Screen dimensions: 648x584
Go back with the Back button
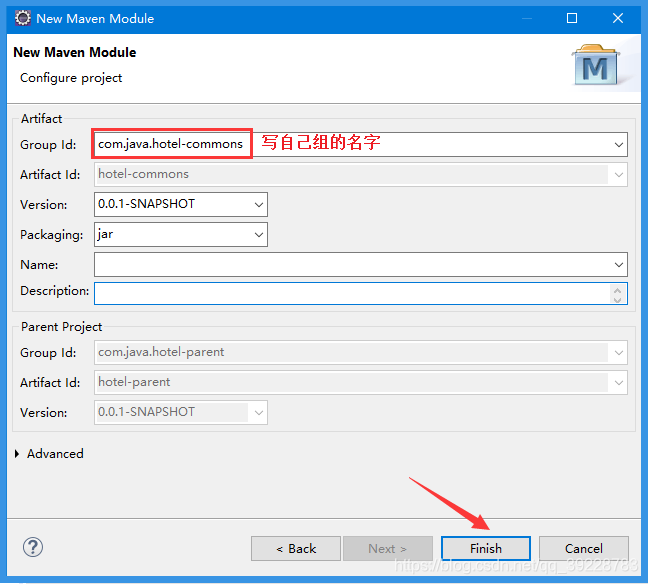pos(296,548)
